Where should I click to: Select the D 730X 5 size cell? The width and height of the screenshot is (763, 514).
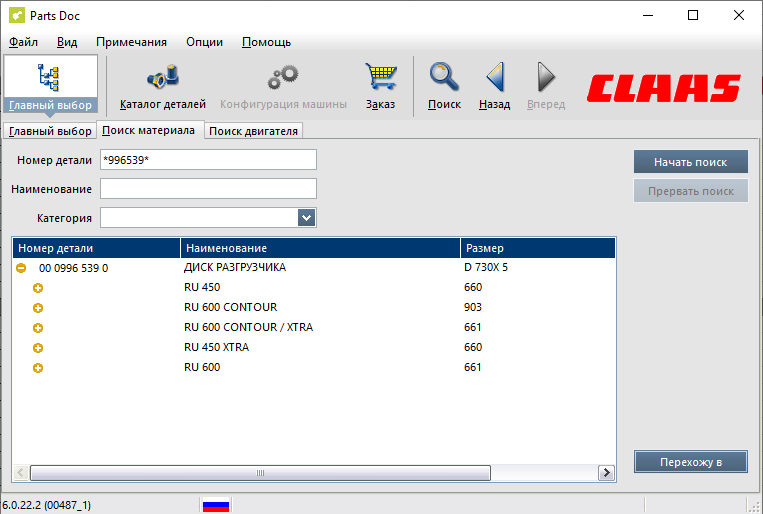[486, 267]
